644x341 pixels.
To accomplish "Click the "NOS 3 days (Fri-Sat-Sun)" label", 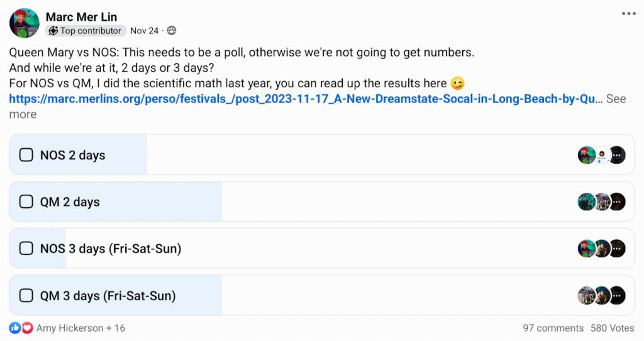I will [111, 249].
